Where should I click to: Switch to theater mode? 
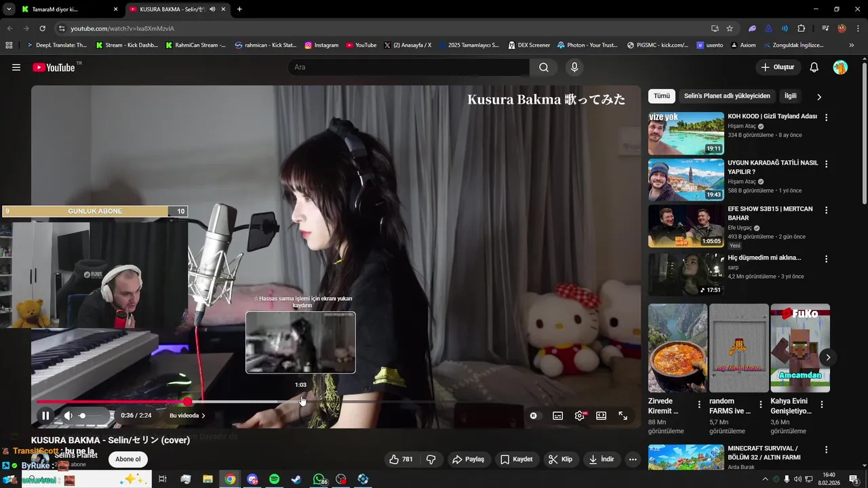pyautogui.click(x=601, y=416)
